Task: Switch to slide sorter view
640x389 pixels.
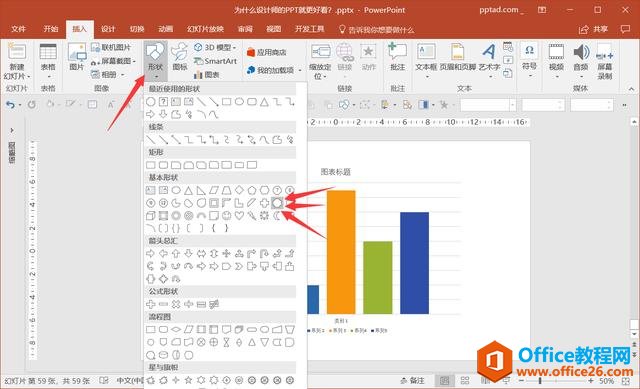Action: (x=465, y=381)
